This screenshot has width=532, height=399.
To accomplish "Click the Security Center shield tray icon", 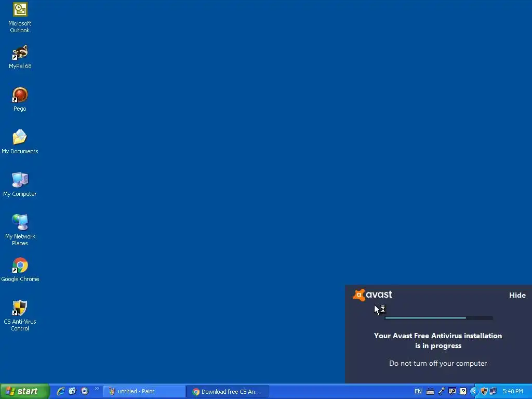I will (484, 392).
